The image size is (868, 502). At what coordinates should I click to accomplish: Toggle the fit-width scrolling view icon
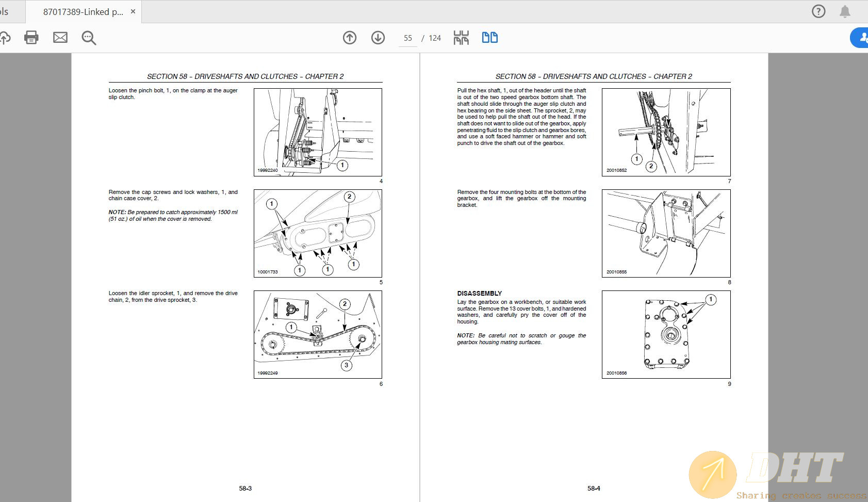[461, 38]
